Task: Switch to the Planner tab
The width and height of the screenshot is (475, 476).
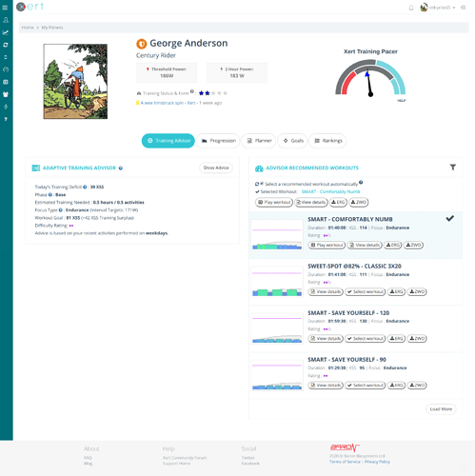Action: [259, 141]
